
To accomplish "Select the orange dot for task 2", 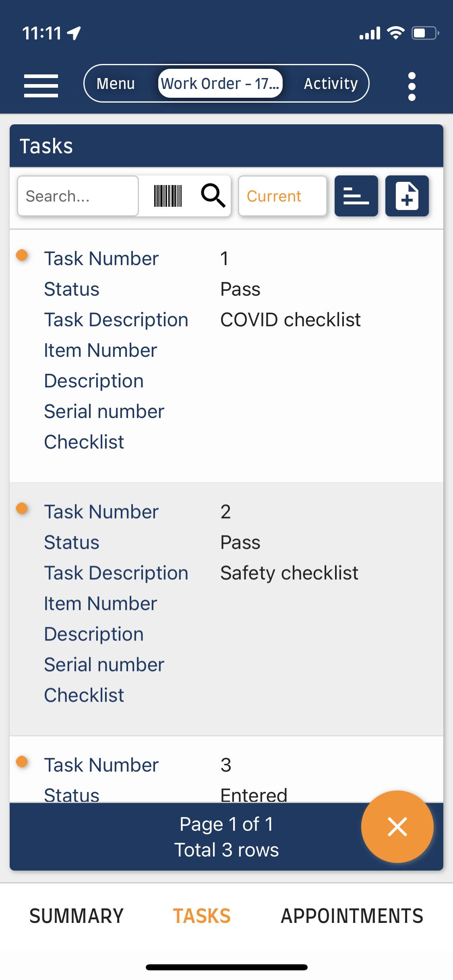I will 22,509.
